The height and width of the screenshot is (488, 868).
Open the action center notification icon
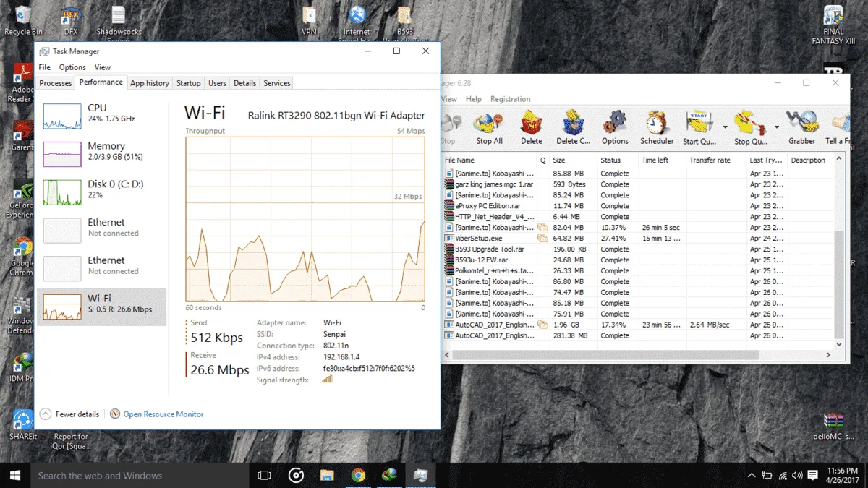tap(812, 476)
